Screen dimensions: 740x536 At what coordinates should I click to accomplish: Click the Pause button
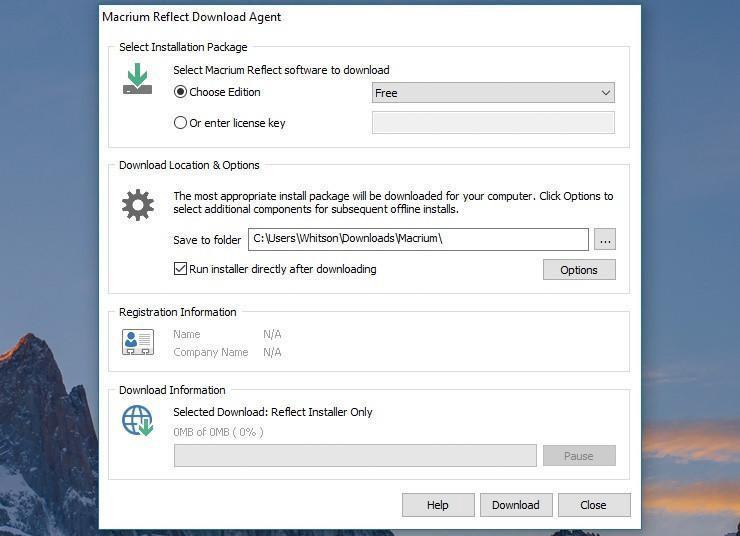pos(579,456)
